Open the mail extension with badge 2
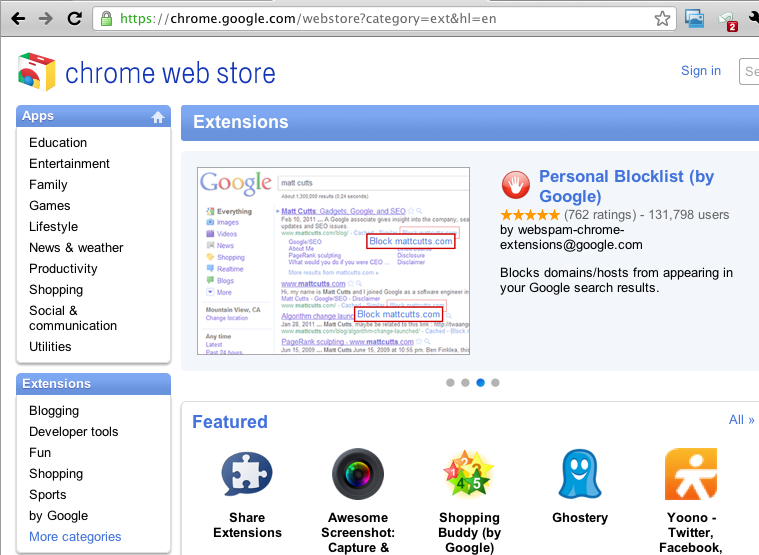Screen dimensions: 759x555 [x=727, y=19]
